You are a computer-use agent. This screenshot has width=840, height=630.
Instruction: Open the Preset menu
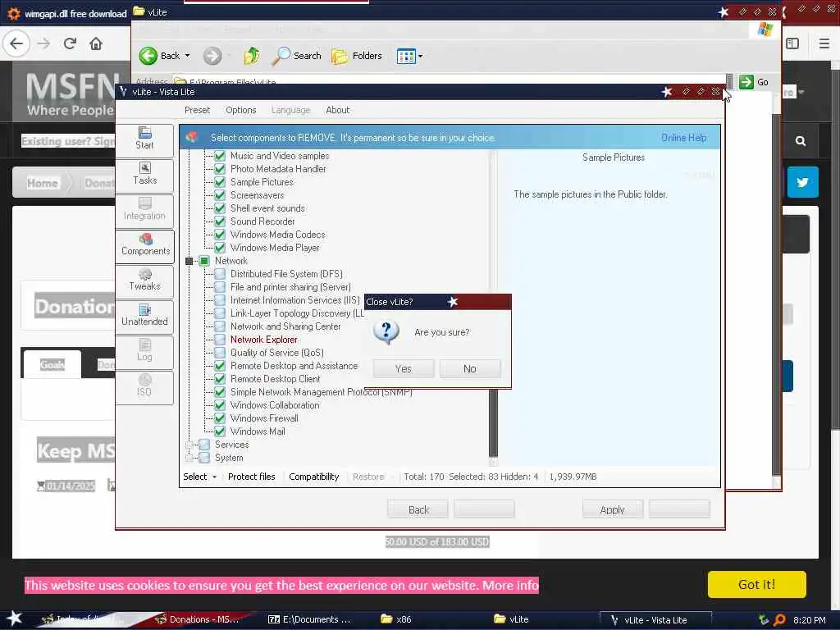coord(197,110)
